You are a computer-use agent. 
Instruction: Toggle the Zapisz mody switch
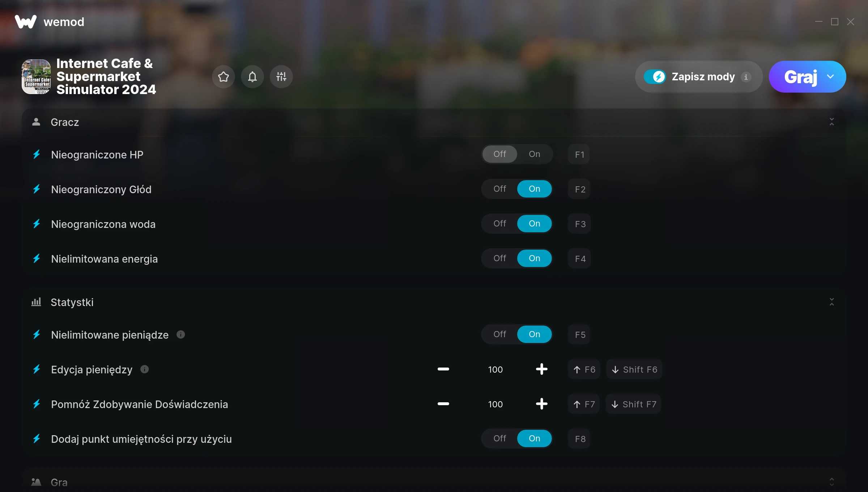click(x=655, y=77)
